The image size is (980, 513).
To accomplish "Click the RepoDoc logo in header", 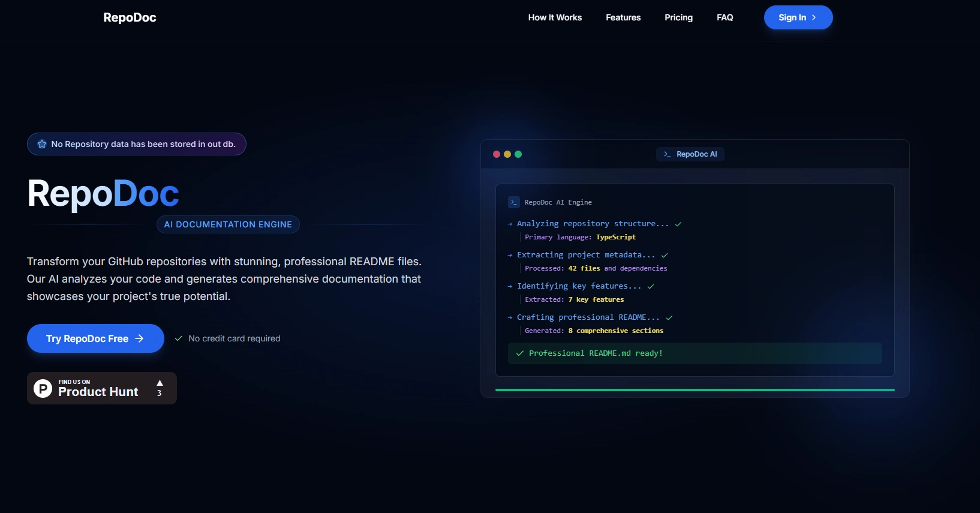I will click(x=130, y=17).
